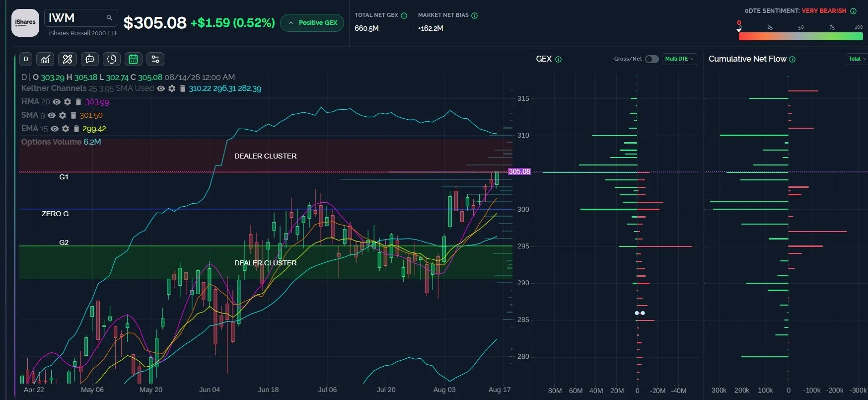Click the 299.42 EMA value
The width and height of the screenshot is (868, 400).
point(94,129)
